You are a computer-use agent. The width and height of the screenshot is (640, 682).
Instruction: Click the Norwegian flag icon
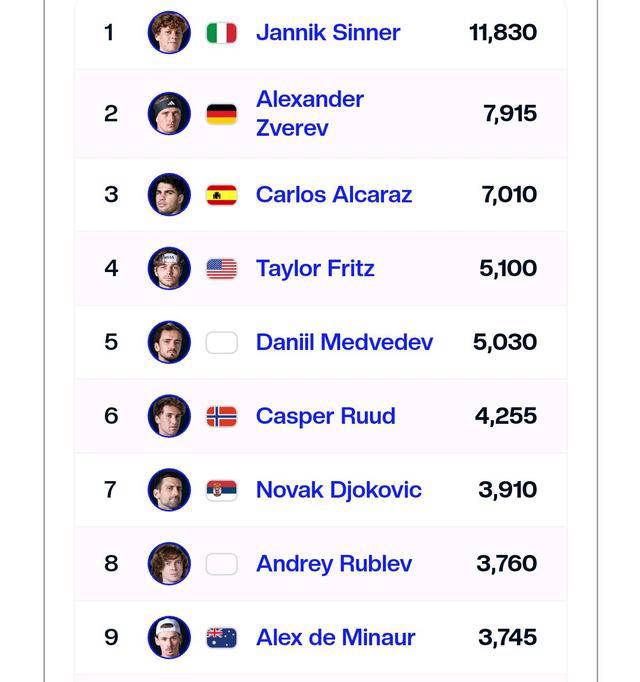coord(222,416)
